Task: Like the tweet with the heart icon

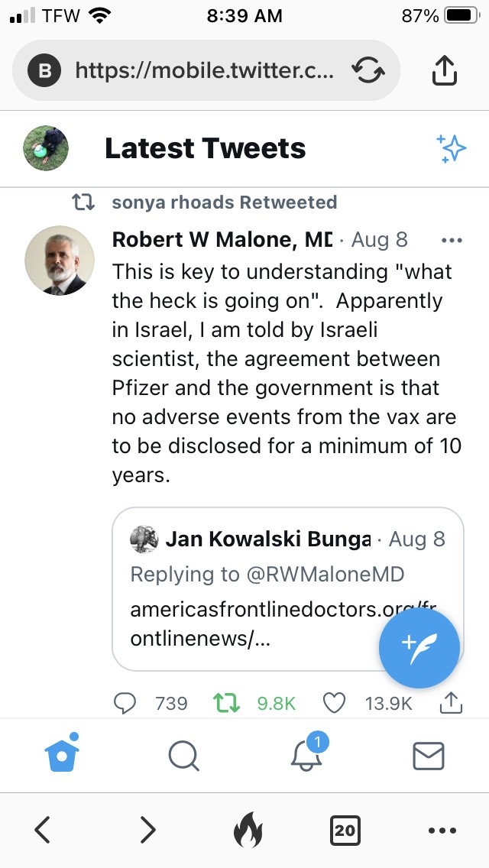Action: (334, 702)
